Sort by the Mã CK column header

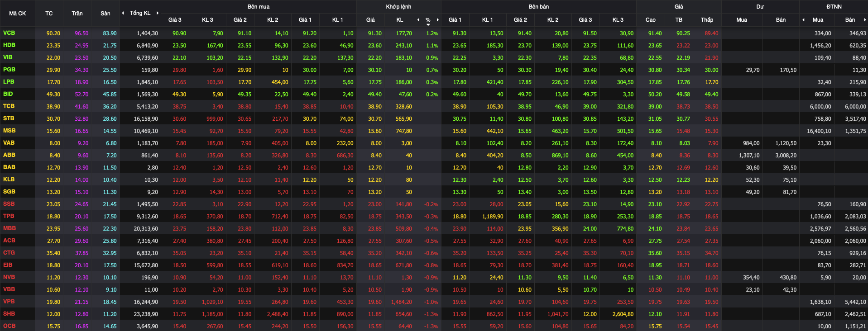pos(18,14)
